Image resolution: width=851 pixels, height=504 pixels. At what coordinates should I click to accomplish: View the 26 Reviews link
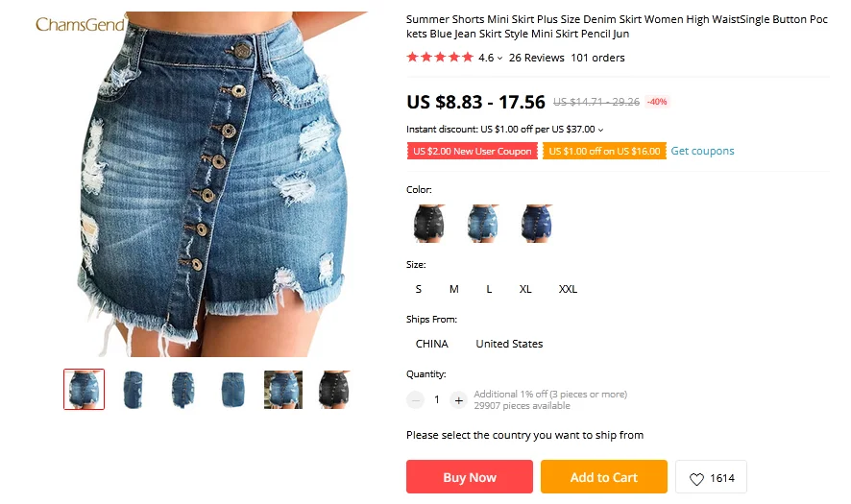point(536,58)
